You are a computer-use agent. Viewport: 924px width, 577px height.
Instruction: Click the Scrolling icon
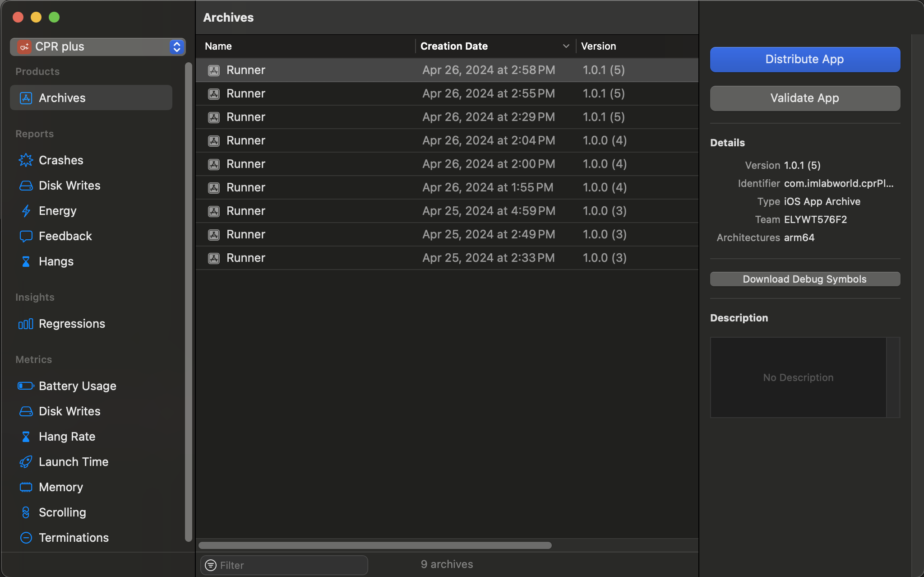point(26,512)
